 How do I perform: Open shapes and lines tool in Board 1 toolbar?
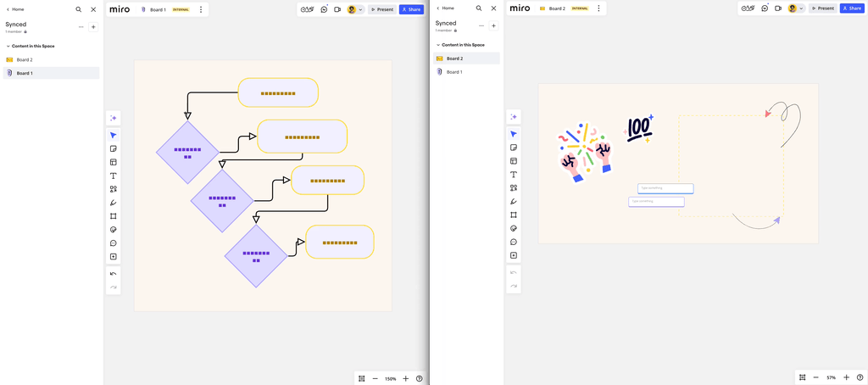tap(113, 189)
